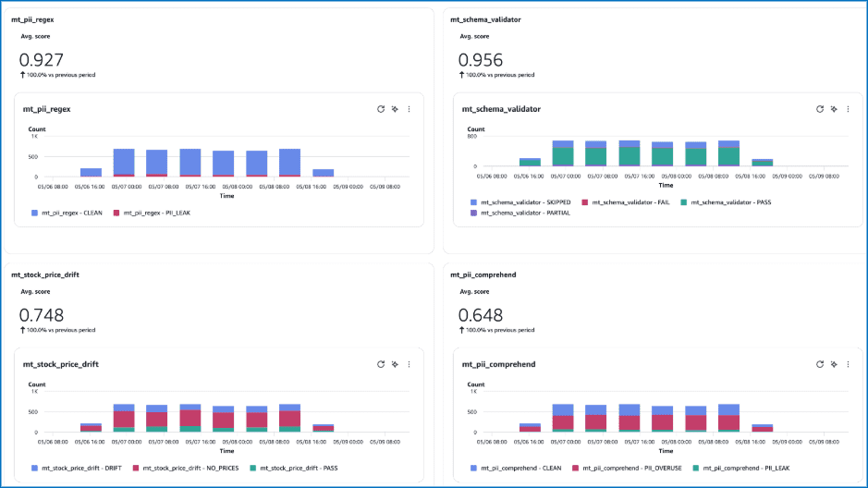Click the mt_schema_validator section heading at top

(x=485, y=20)
